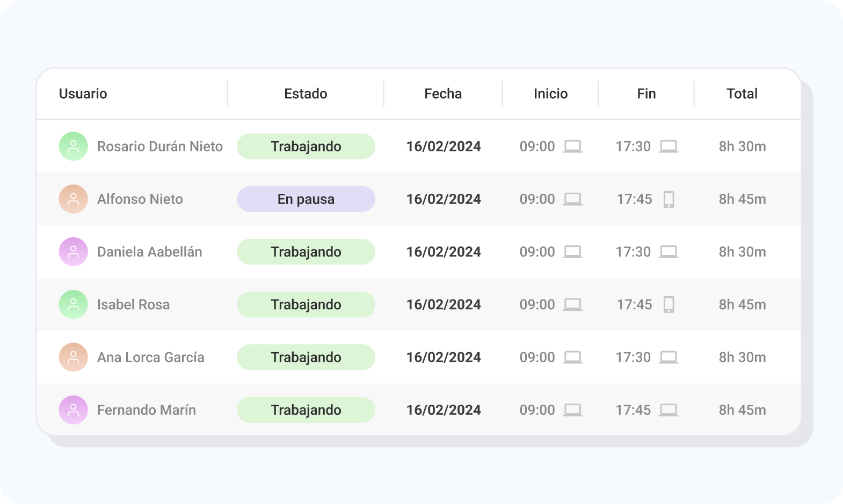Viewport: 843px width, 504px height.
Task: Click Isabel Rosa's green avatar icon
Action: pos(73,304)
